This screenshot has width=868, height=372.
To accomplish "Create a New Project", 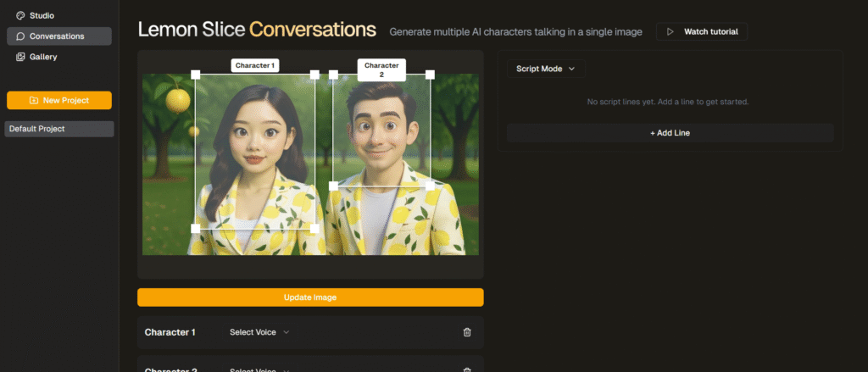I will pos(59,100).
